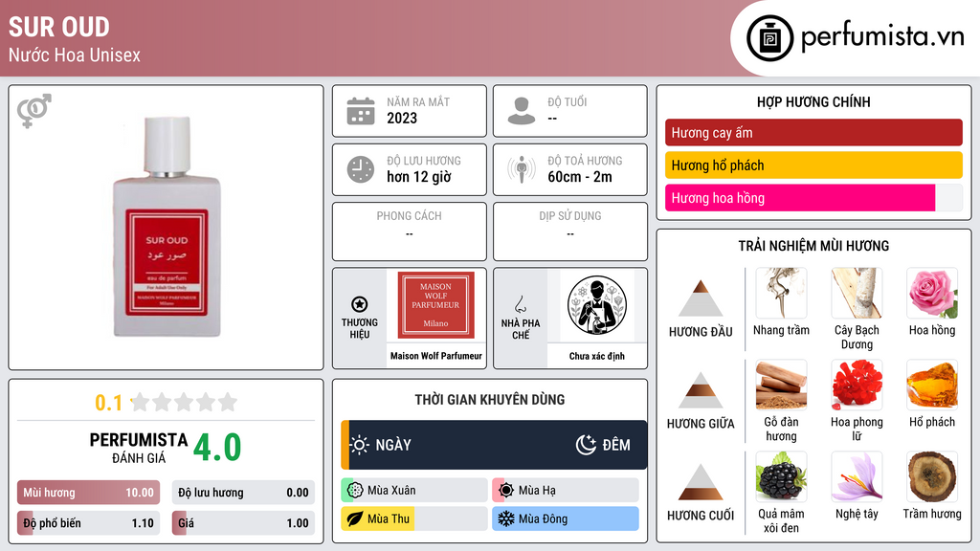Viewport: 980px width, 551px height.
Task: Click the Hổ phách amber note image
Action: pos(932,385)
